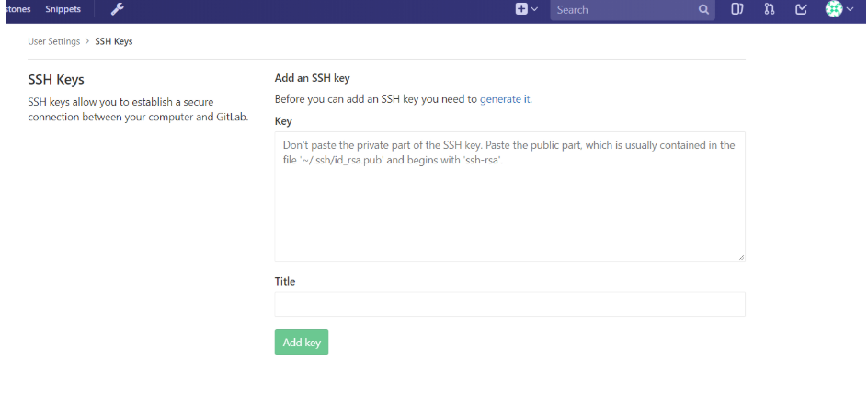Click inside the Key text area
868x417 pixels.
[509, 197]
